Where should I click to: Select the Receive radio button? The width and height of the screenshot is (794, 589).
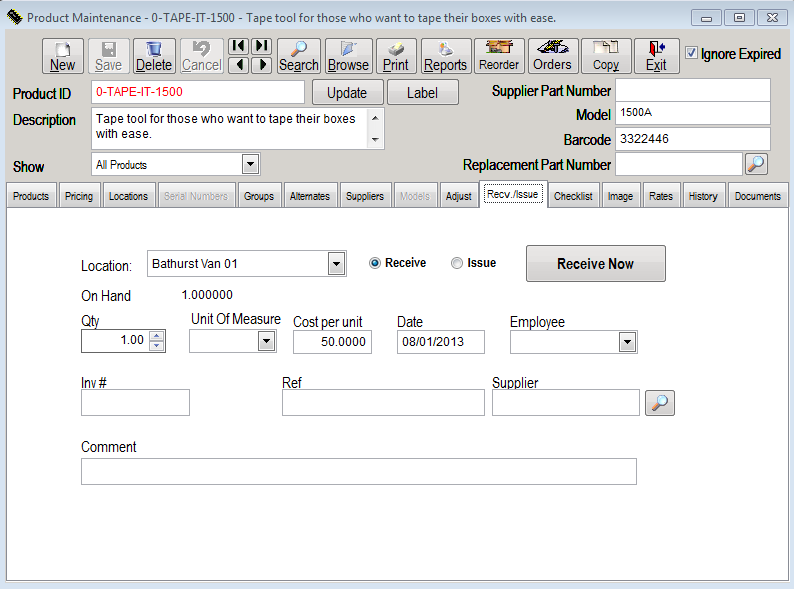click(375, 263)
